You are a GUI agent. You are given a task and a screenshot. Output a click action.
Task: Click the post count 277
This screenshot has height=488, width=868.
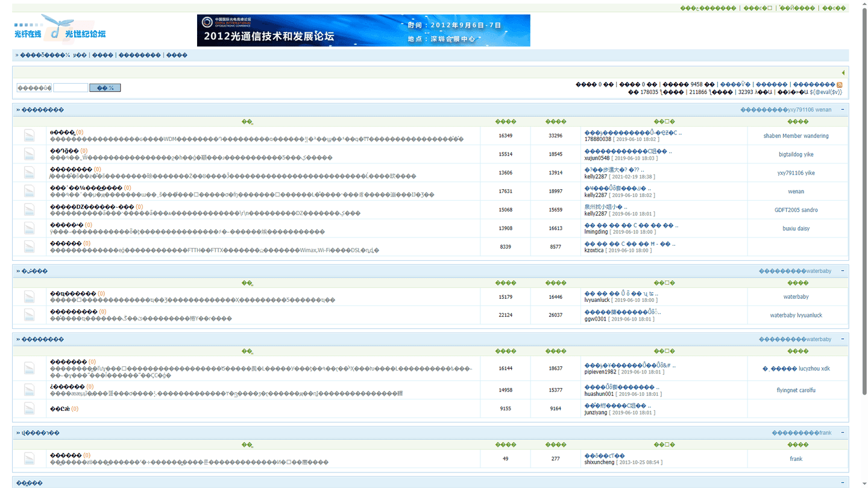(x=555, y=459)
